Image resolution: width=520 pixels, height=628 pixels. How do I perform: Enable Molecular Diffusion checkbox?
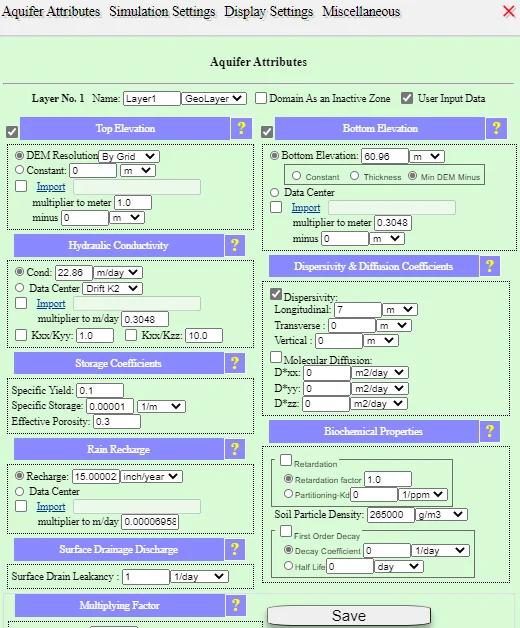[276, 357]
